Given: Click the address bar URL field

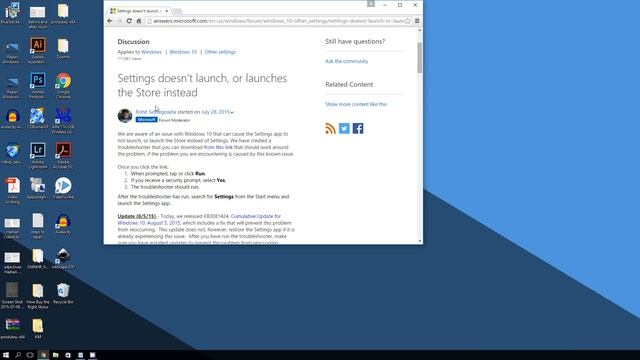Looking at the screenshot, I should [x=278, y=21].
